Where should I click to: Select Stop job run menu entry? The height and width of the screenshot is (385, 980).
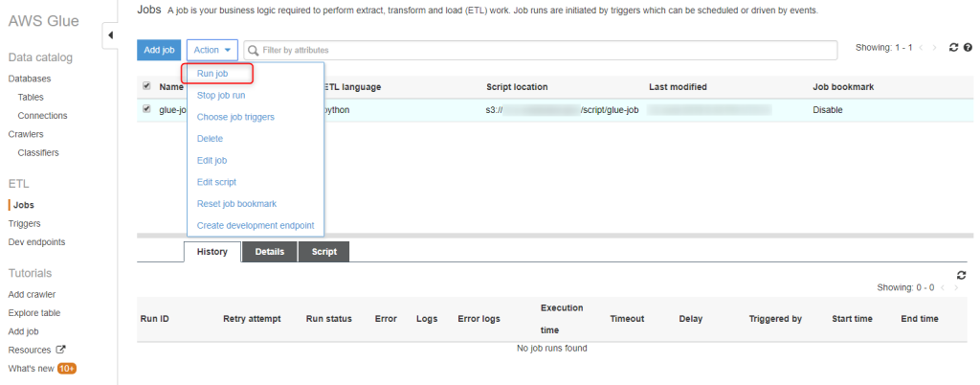(221, 96)
